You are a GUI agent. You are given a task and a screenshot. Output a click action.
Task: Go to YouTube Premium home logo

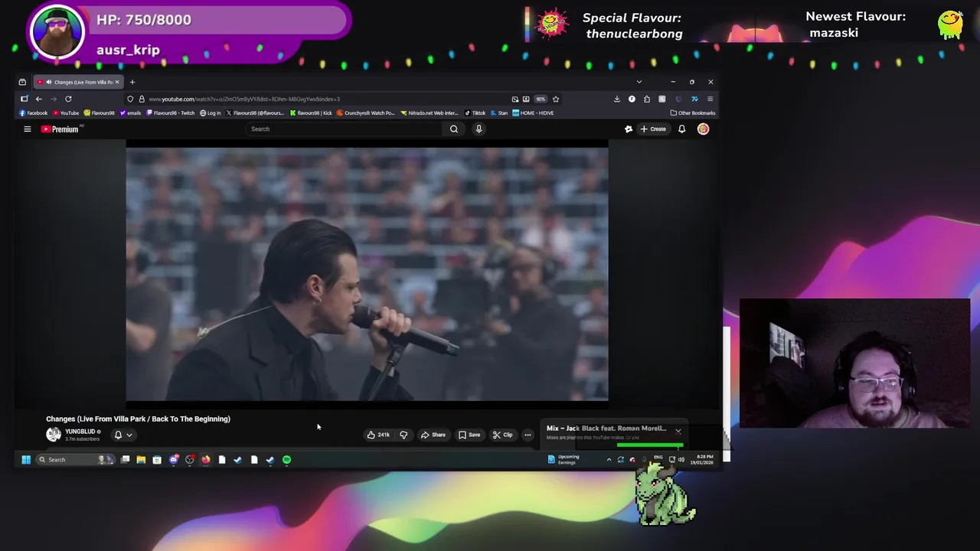click(60, 129)
